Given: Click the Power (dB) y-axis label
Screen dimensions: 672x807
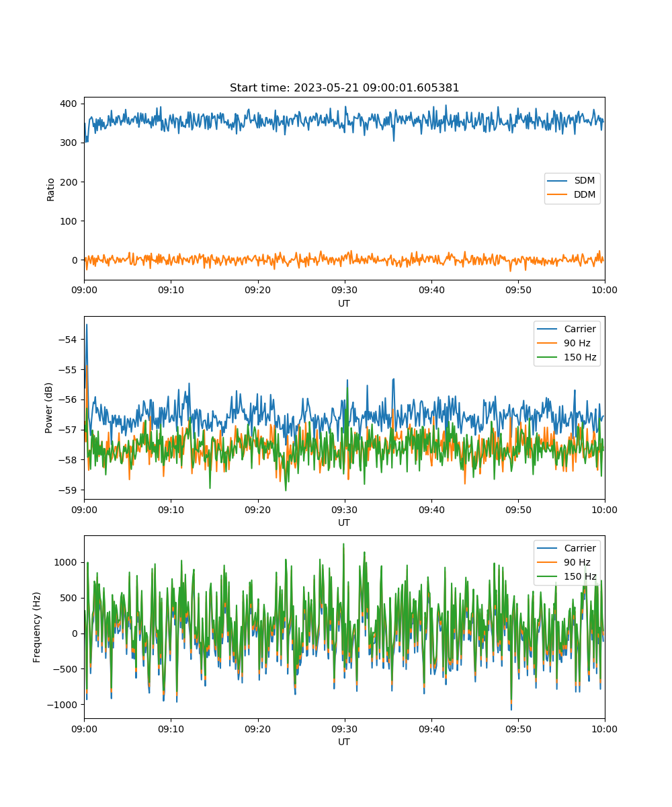Looking at the screenshot, I should tap(50, 408).
